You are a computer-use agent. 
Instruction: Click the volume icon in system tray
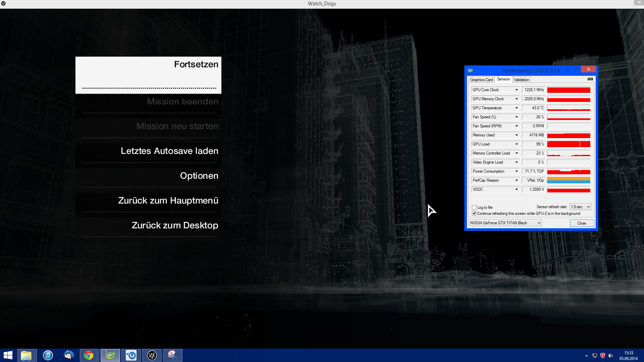coord(610,356)
